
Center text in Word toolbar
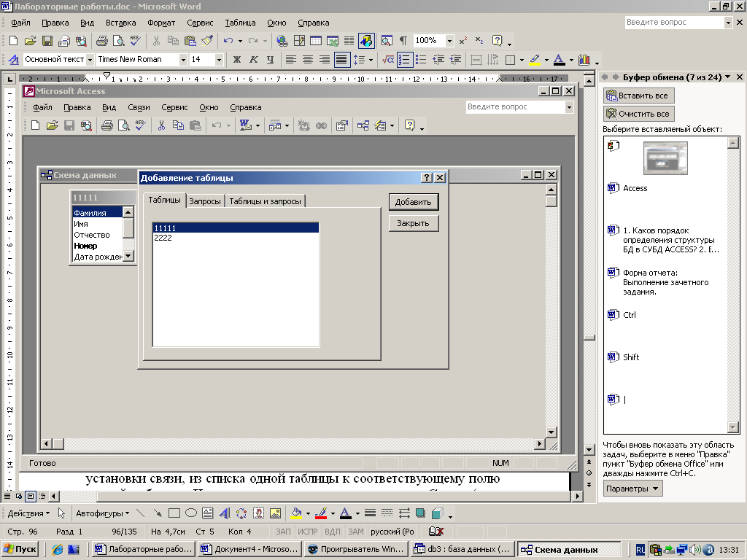[x=308, y=60]
